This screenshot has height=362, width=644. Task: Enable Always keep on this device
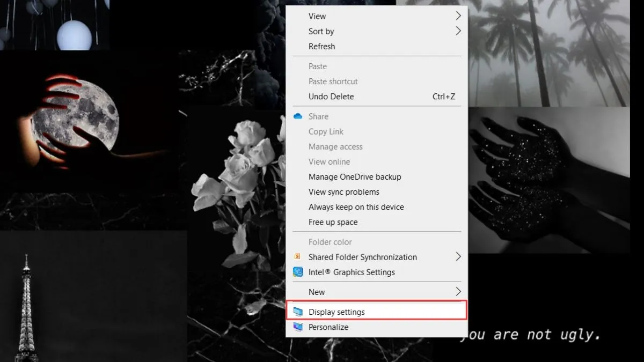tap(356, 206)
